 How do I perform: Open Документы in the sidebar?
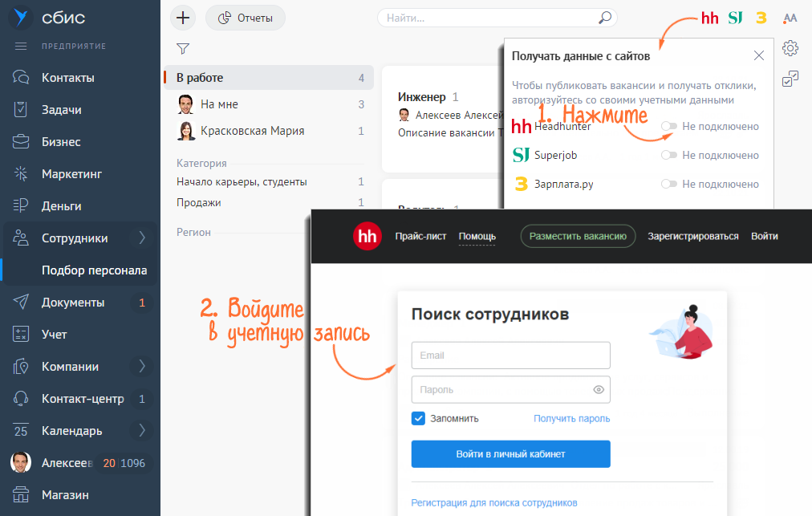(x=72, y=303)
